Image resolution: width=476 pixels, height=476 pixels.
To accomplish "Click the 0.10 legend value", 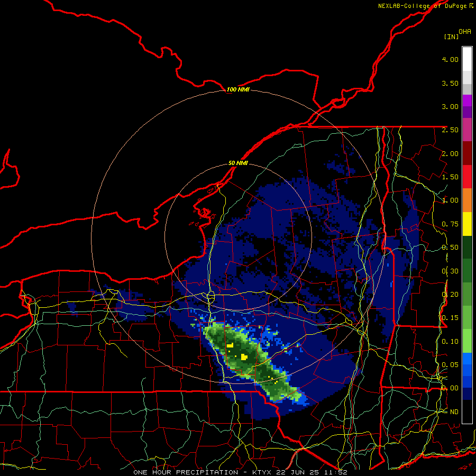I will tap(450, 342).
